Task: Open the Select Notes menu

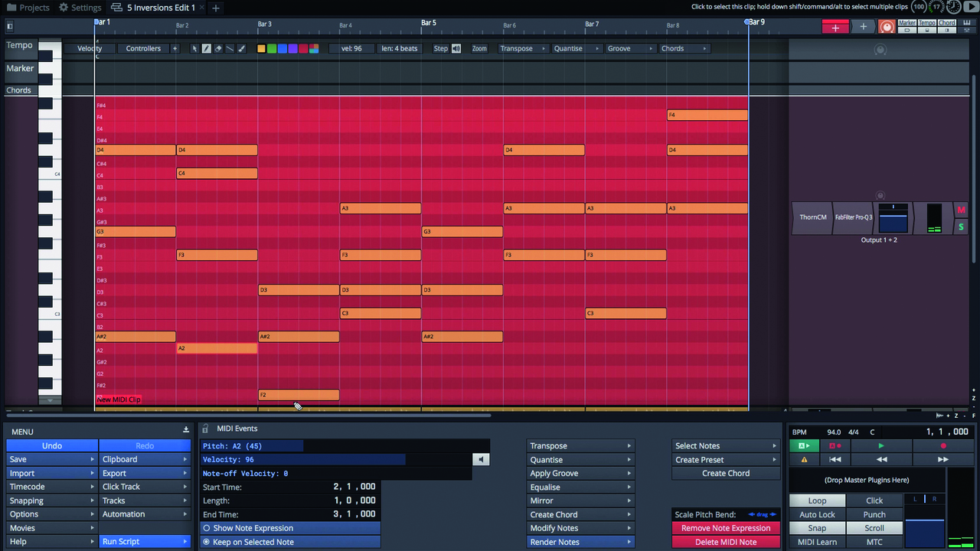Action: [x=726, y=445]
